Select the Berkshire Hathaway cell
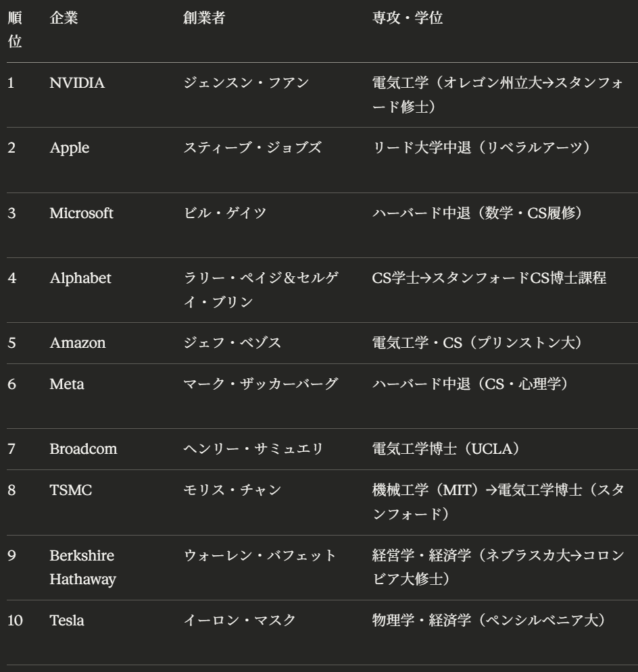 [x=82, y=567]
